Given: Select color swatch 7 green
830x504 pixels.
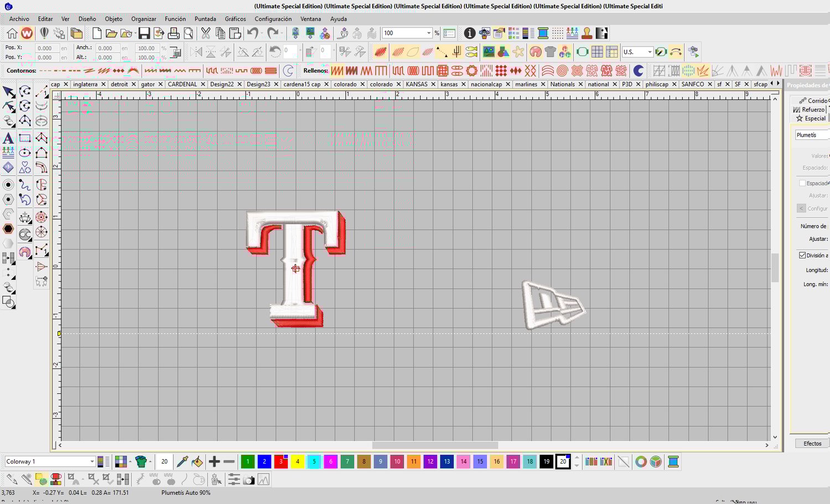Looking at the screenshot, I should pyautogui.click(x=347, y=461).
